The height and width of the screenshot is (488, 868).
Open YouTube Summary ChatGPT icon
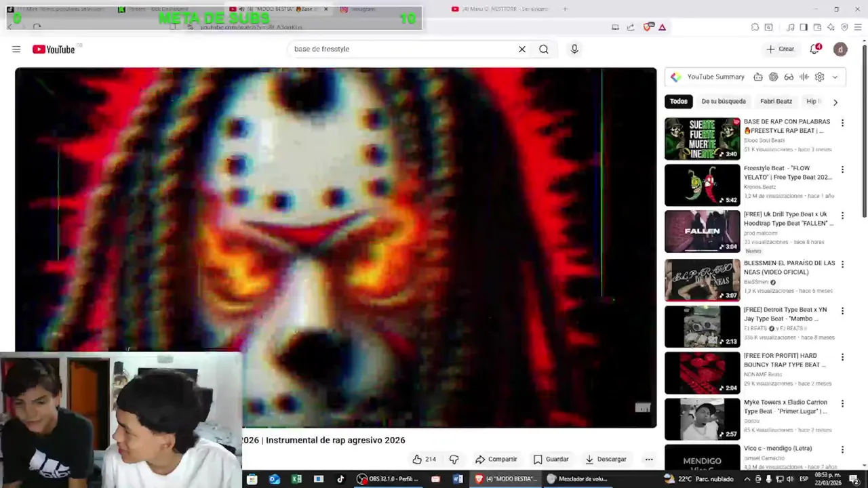773,77
